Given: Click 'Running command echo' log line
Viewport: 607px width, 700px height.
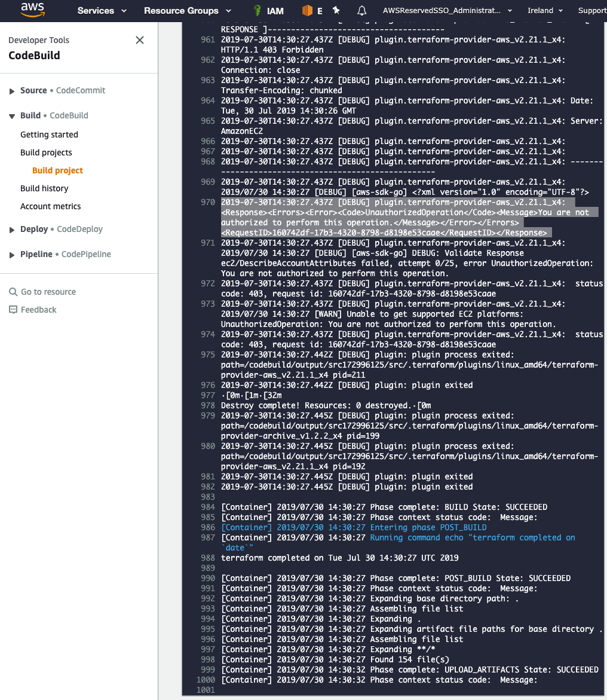Looking at the screenshot, I should [x=398, y=542].
